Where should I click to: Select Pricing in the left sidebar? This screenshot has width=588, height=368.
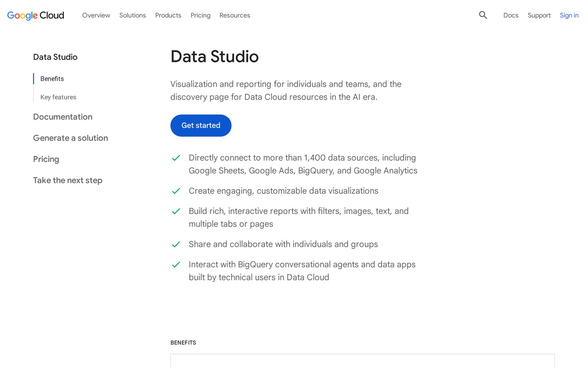[x=46, y=159]
